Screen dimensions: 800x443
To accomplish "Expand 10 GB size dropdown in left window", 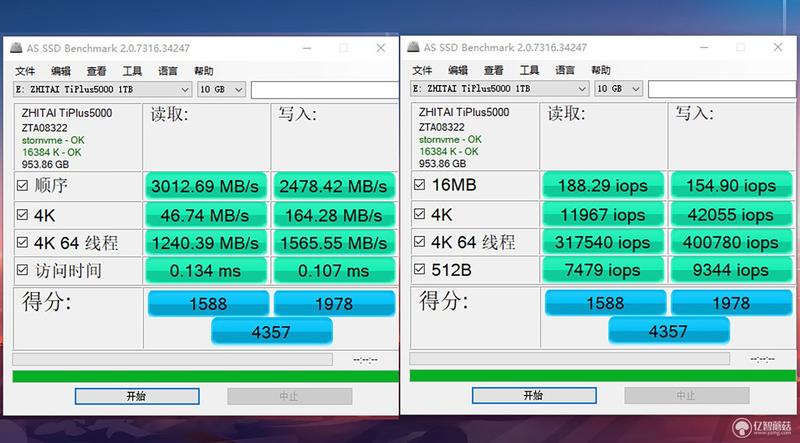I will click(x=221, y=89).
